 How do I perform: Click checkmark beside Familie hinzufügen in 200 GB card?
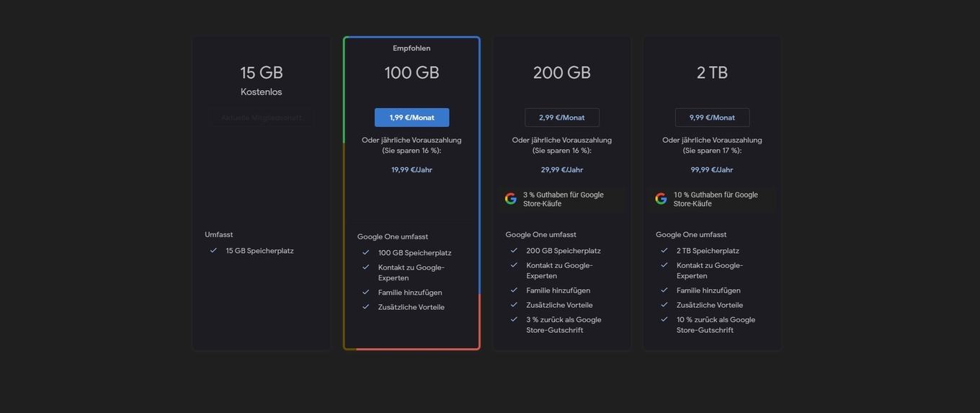coord(514,290)
